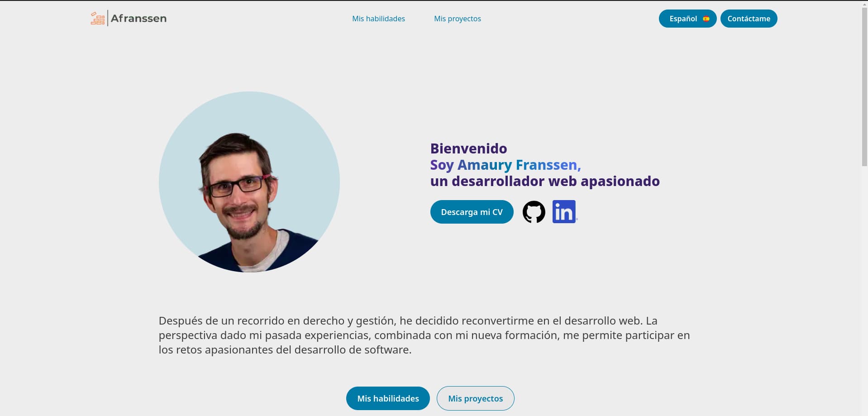Open the Español language selector
Viewport: 868px width, 416px height.
click(683, 19)
